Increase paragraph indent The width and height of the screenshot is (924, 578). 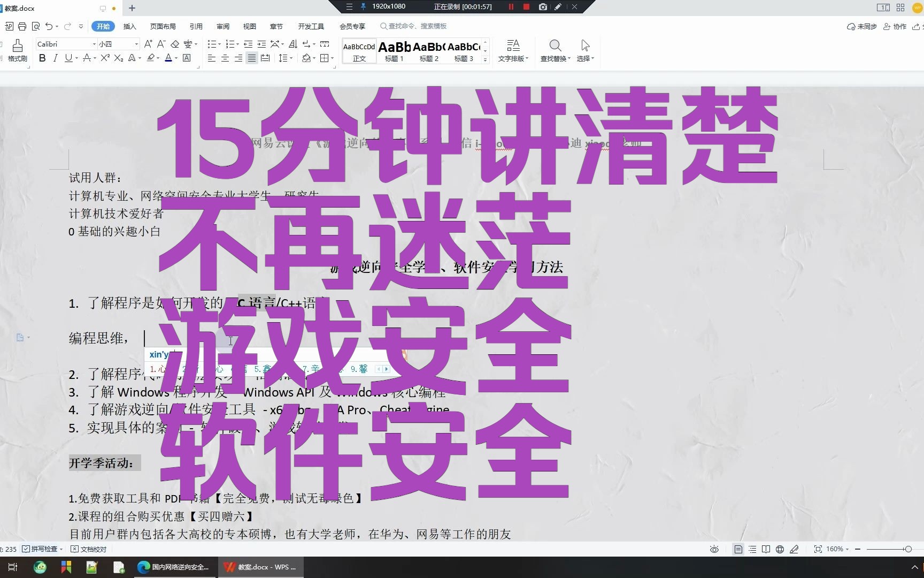tap(261, 44)
